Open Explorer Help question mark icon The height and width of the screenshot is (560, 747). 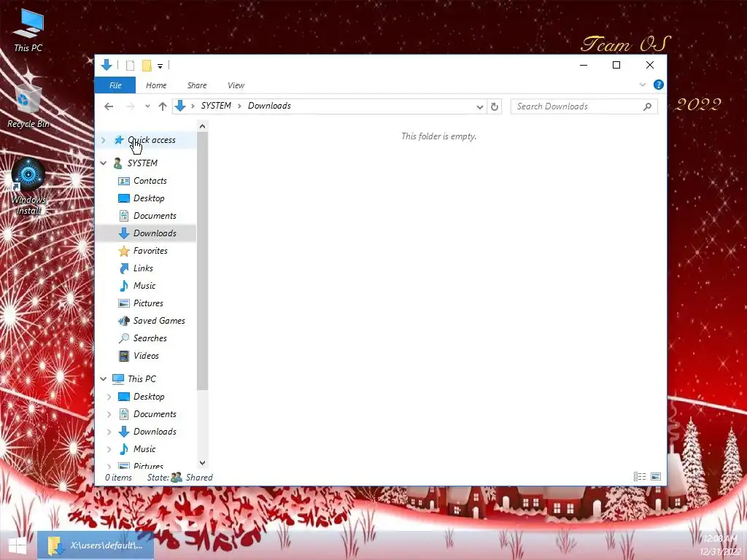pos(659,85)
